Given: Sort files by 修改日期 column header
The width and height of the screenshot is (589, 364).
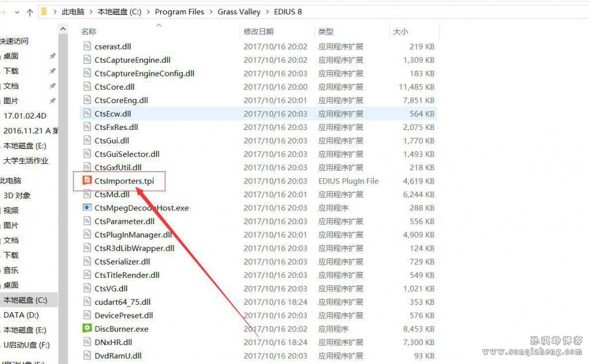Looking at the screenshot, I should click(258, 32).
